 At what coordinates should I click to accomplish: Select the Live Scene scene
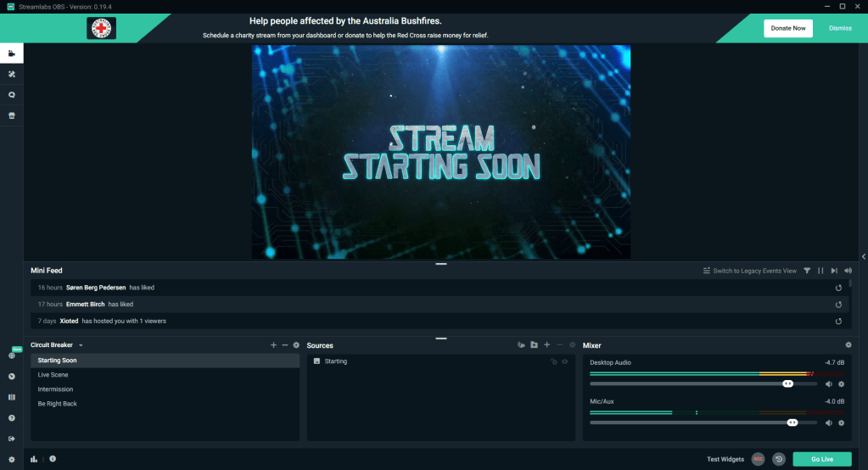[x=53, y=375]
